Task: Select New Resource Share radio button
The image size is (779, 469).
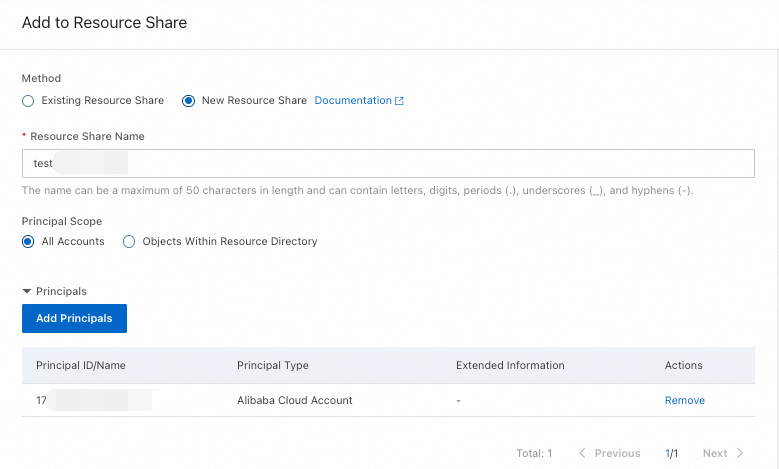Action: click(x=188, y=101)
